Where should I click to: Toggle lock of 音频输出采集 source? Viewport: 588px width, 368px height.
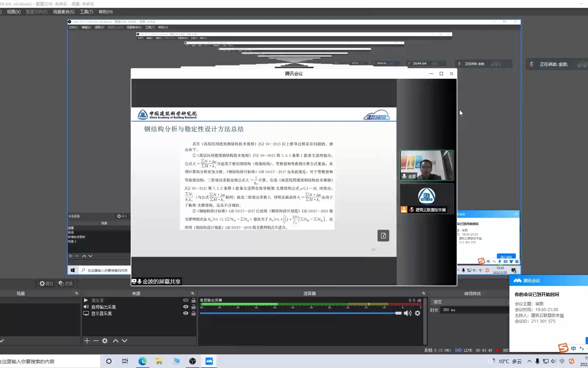tap(194, 307)
